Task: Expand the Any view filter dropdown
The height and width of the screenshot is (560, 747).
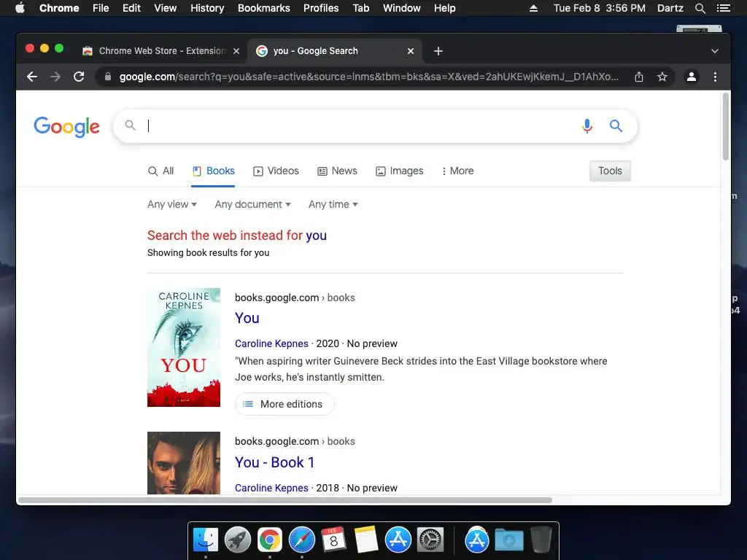Action: (172, 204)
